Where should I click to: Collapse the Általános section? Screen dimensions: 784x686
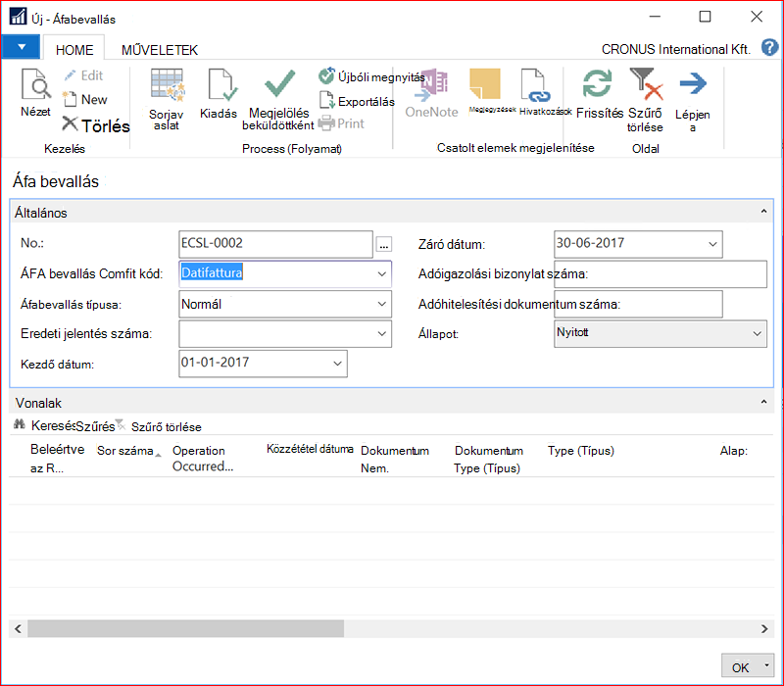tap(763, 212)
